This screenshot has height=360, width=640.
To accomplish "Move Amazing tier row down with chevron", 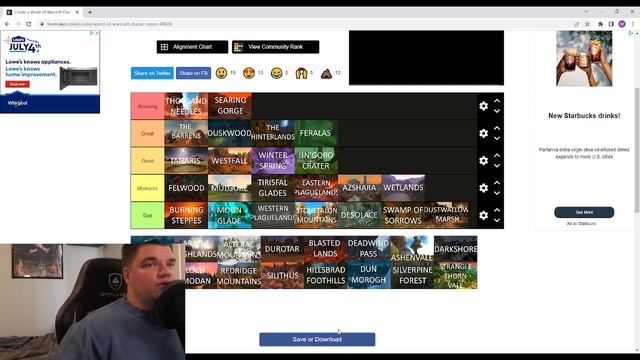I will 497,111.
